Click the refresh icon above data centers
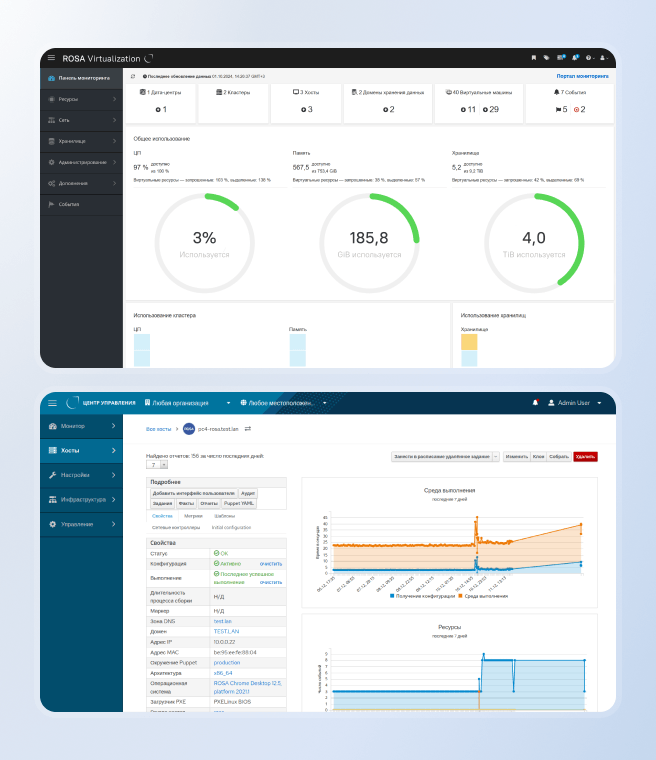This screenshot has width=656, height=760. click(x=133, y=75)
